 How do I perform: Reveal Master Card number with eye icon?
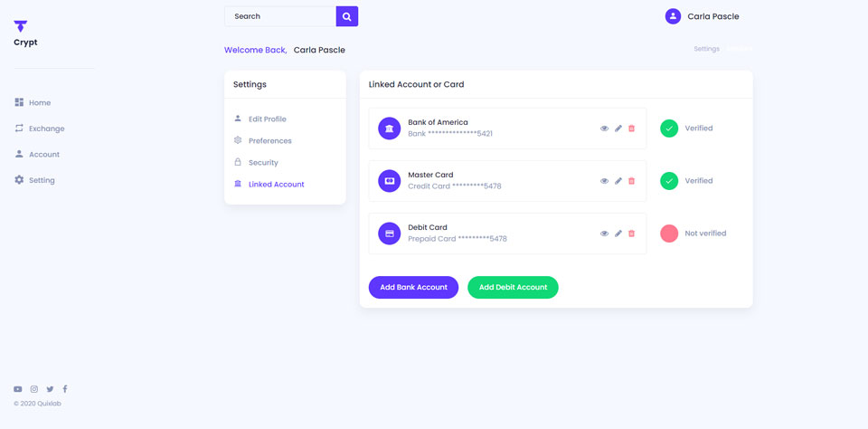(x=604, y=181)
